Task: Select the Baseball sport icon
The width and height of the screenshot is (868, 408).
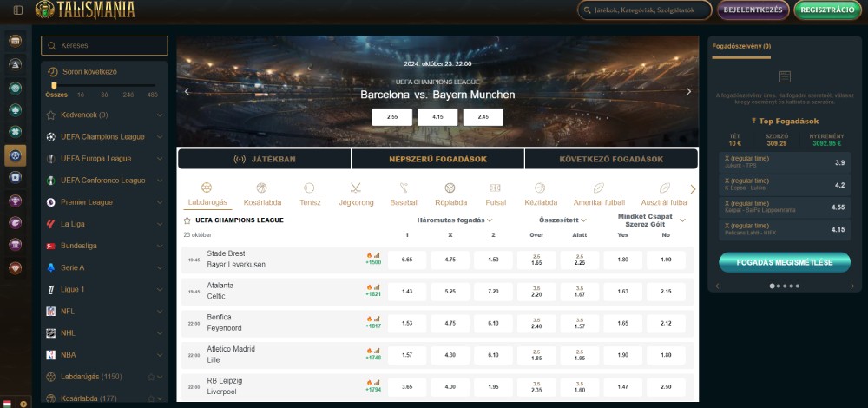Action: pos(404,188)
